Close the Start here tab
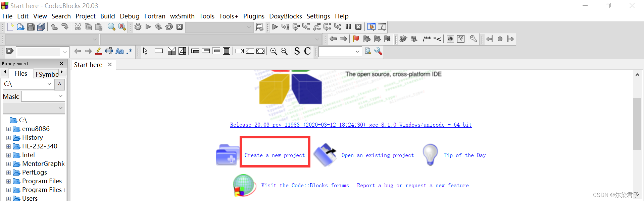644x201 pixels. 110,65
